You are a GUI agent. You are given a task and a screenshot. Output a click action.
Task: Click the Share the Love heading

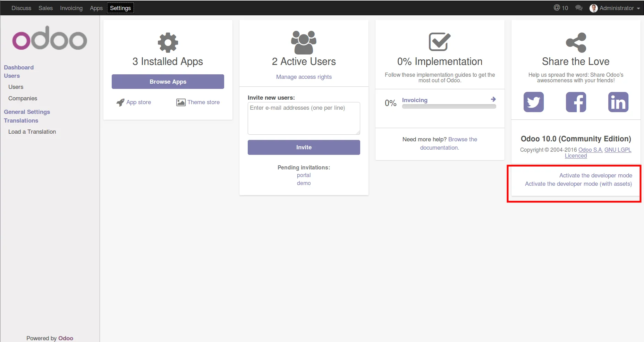point(576,61)
